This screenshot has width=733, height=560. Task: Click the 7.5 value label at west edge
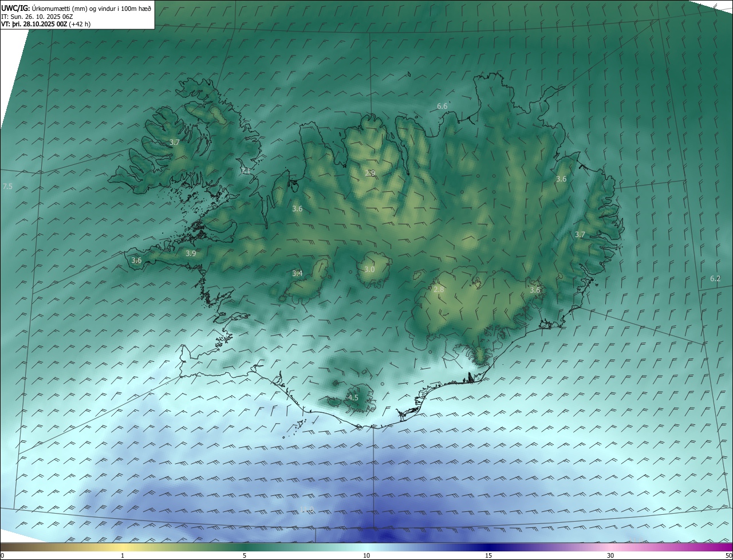[7, 187]
